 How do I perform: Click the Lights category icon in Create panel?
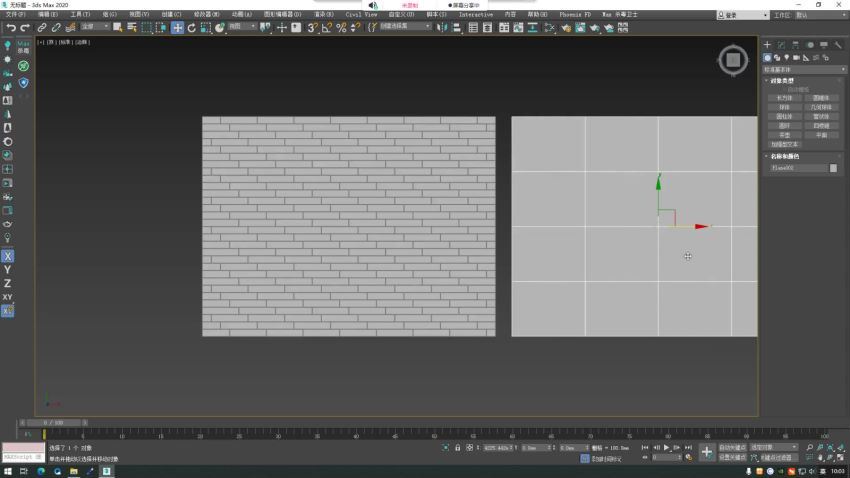(787, 57)
